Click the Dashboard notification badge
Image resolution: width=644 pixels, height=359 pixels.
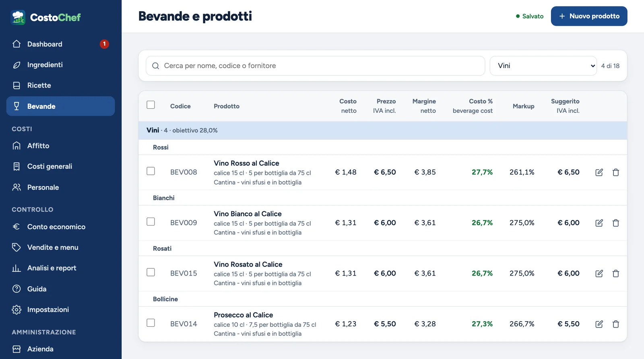point(104,44)
